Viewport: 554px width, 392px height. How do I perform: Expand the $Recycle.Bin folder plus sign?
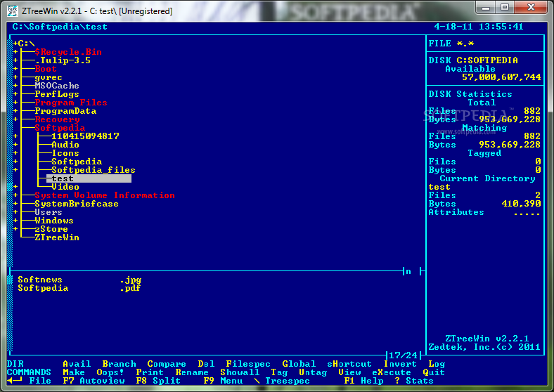point(15,52)
